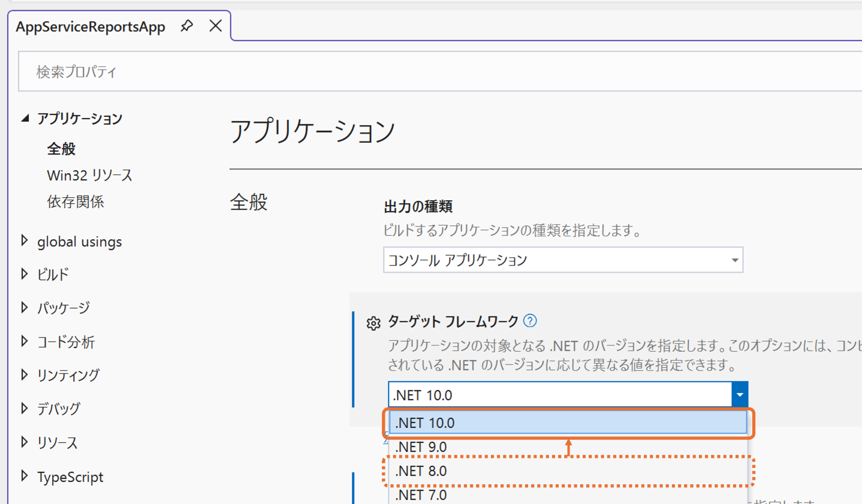This screenshot has width=862, height=504.
Task: Expand the TypeScript section
Action: 25,476
